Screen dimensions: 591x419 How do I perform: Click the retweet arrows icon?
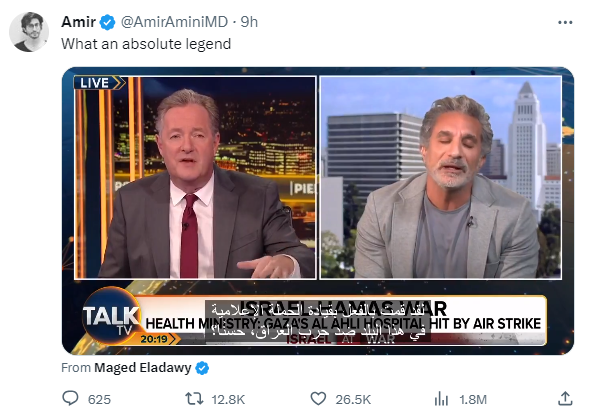194,398
